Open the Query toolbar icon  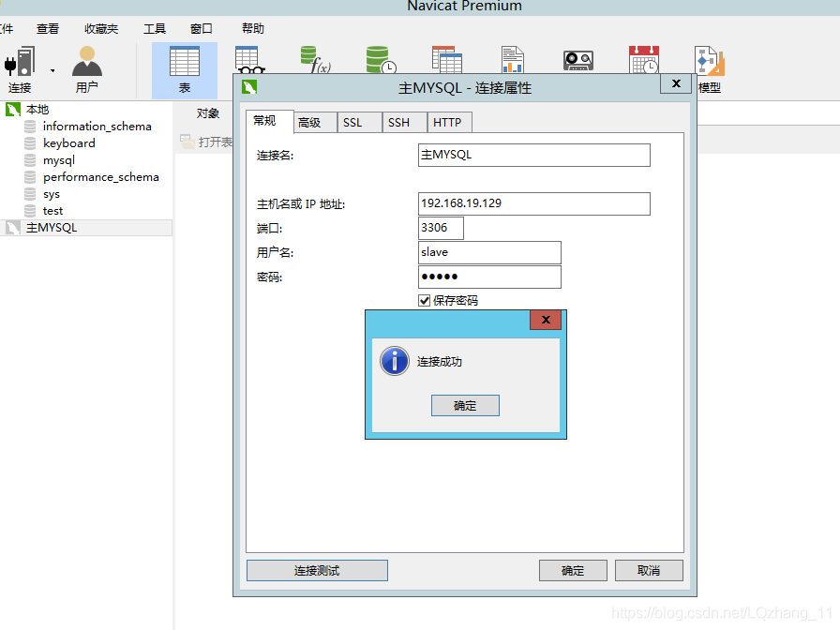pos(447,59)
